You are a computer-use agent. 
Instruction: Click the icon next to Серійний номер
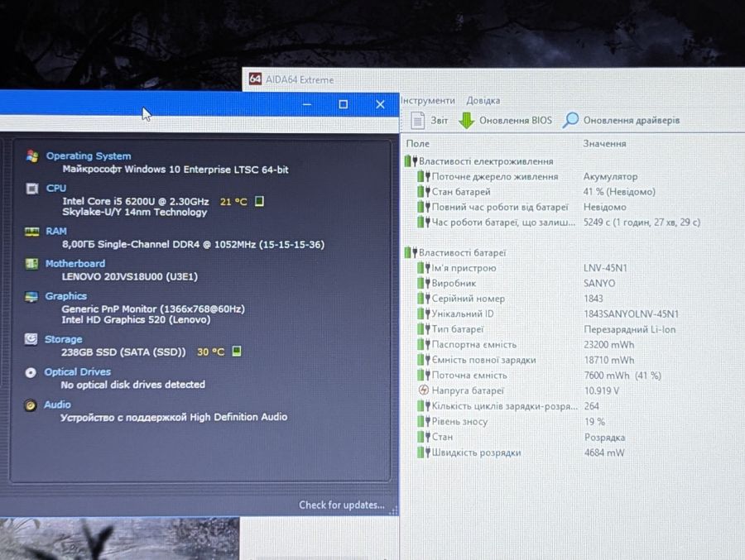pos(423,299)
